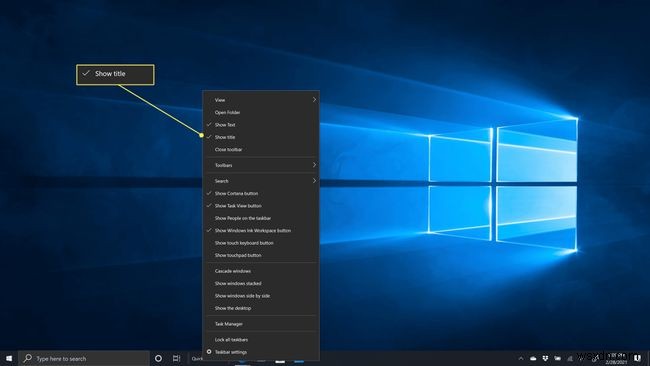Screen dimensions: 650x366
Task: Select Close toolbar in the menu
Action: coord(261,150)
